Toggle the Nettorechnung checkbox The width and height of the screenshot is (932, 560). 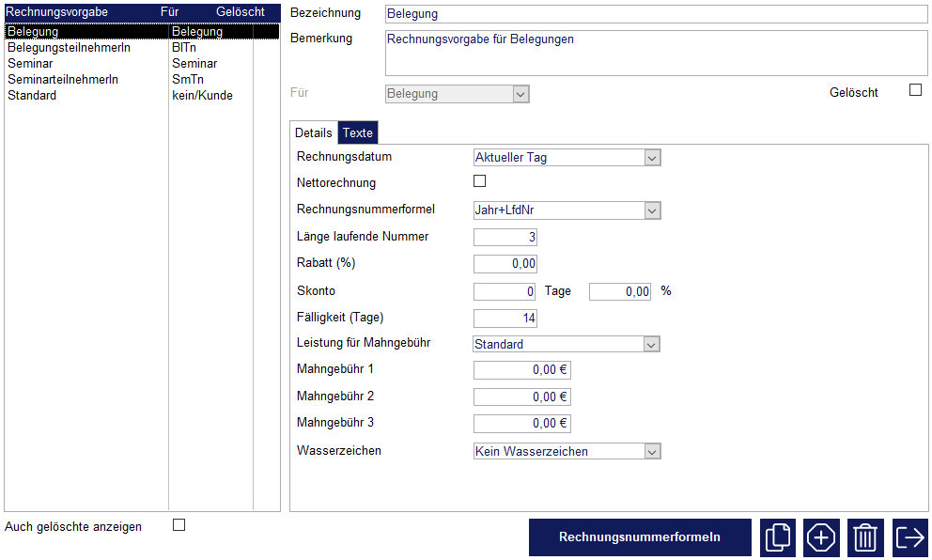[480, 181]
